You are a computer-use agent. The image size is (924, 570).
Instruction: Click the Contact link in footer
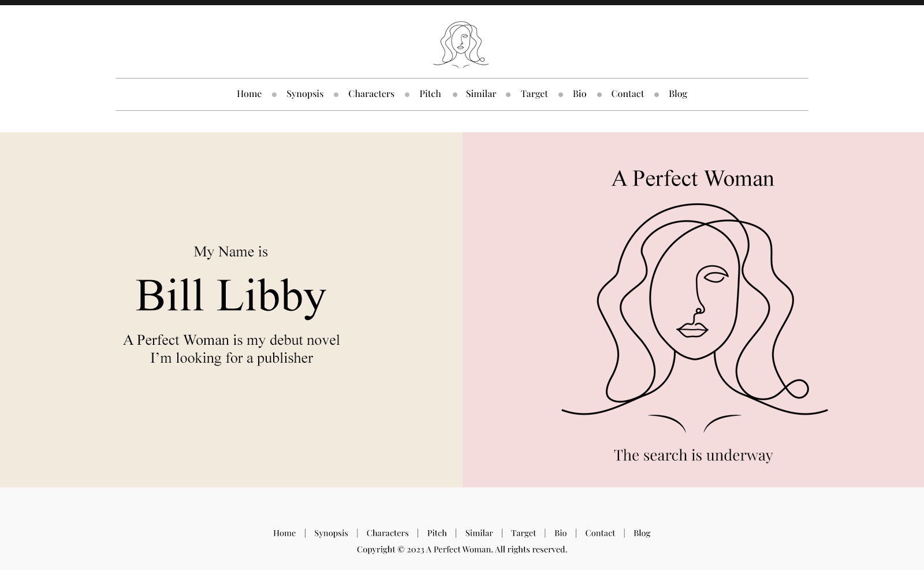600,533
